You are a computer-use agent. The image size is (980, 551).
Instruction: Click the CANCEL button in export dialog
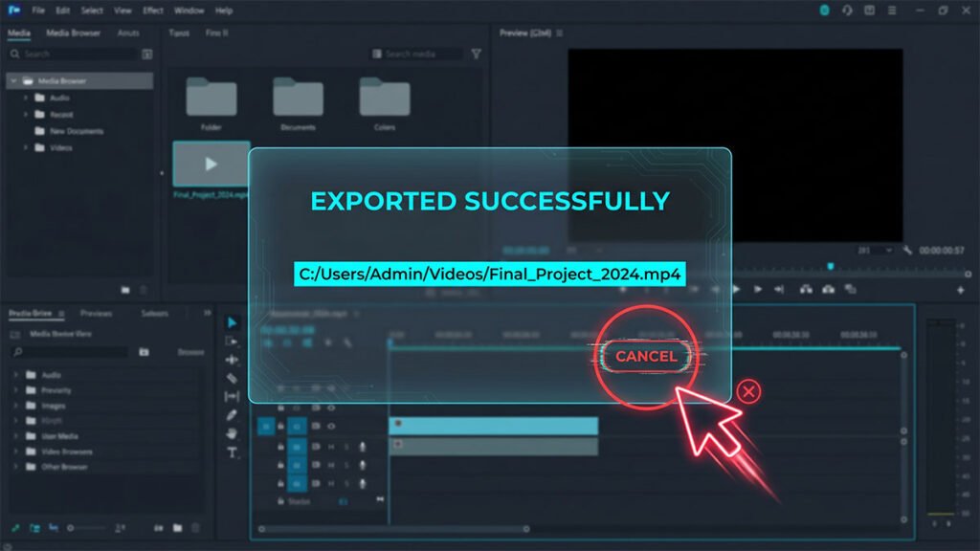tap(646, 356)
